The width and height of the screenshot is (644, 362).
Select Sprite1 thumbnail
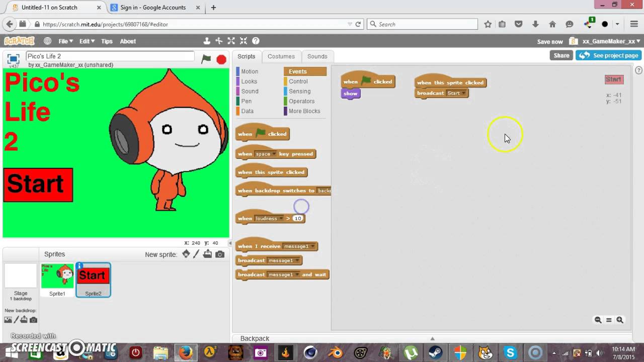(57, 280)
